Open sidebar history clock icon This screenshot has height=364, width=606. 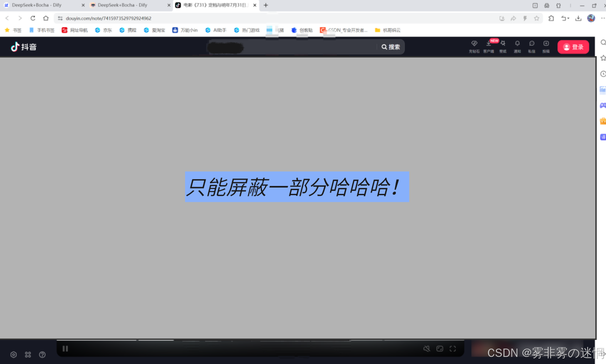coord(603,74)
